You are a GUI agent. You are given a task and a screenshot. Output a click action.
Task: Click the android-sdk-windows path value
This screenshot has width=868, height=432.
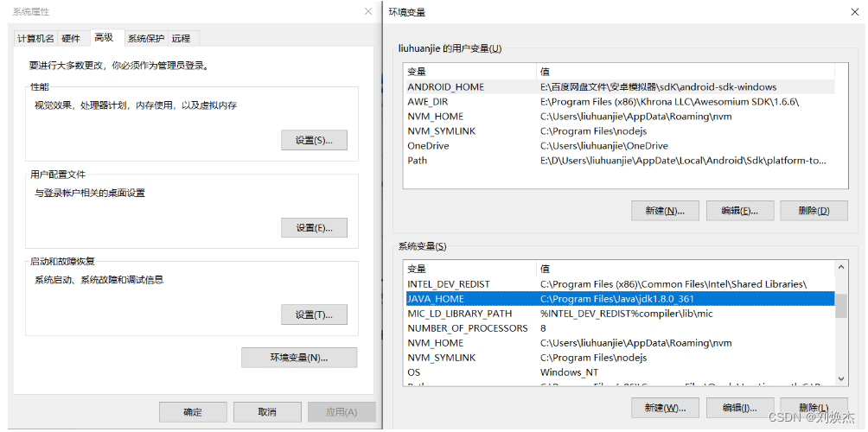[x=659, y=87]
